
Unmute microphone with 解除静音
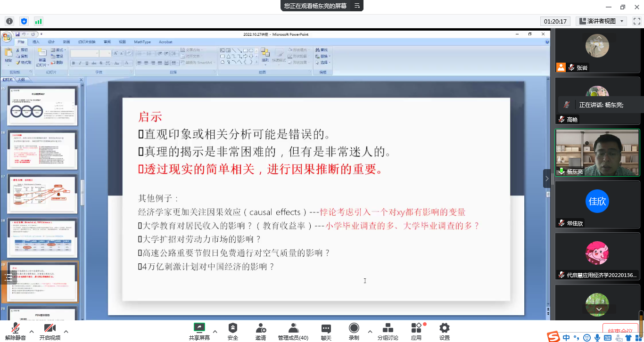16,331
